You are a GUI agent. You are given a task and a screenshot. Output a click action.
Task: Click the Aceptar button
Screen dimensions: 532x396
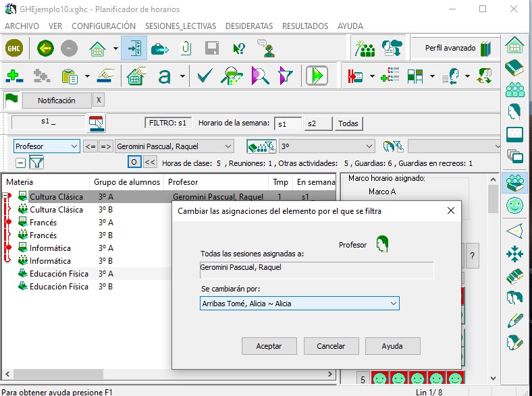point(269,346)
